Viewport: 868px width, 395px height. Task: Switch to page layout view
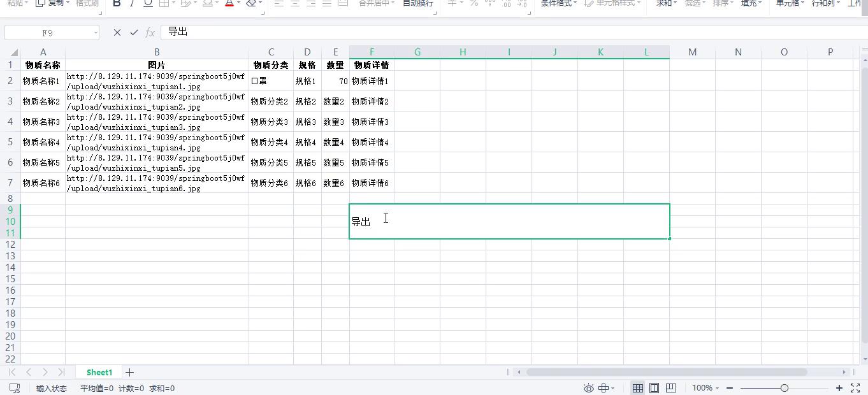[x=654, y=388]
